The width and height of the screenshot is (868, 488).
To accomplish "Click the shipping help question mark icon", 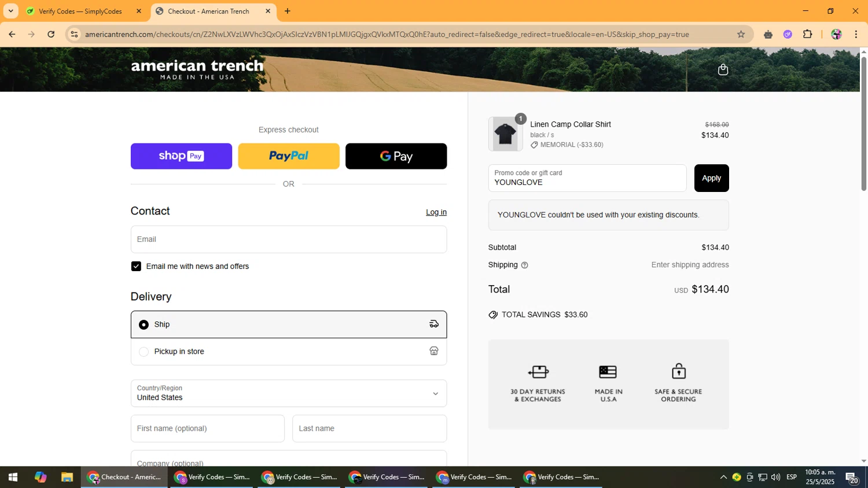I will [x=524, y=265].
